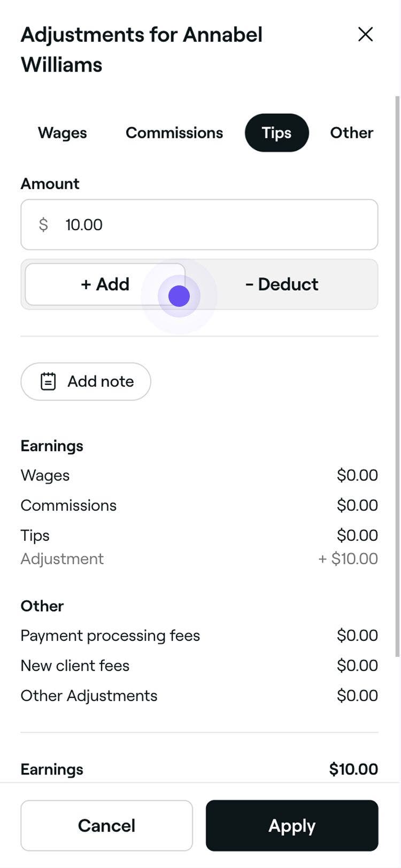Apply the adjustment
This screenshot has height=868, width=401.
tap(292, 826)
